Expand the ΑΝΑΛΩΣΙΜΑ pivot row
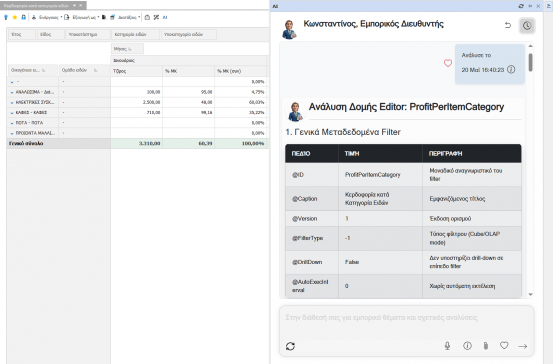The width and height of the screenshot is (553, 364). tap(12, 92)
